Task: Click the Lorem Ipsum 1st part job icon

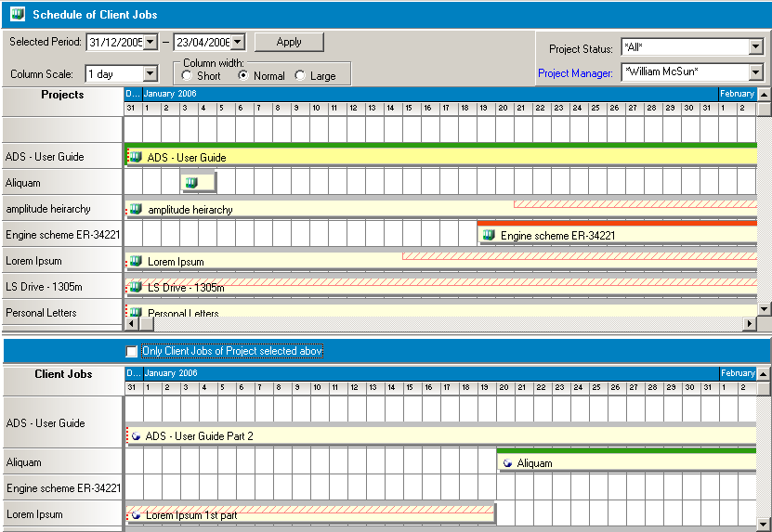Action: pyautogui.click(x=137, y=515)
